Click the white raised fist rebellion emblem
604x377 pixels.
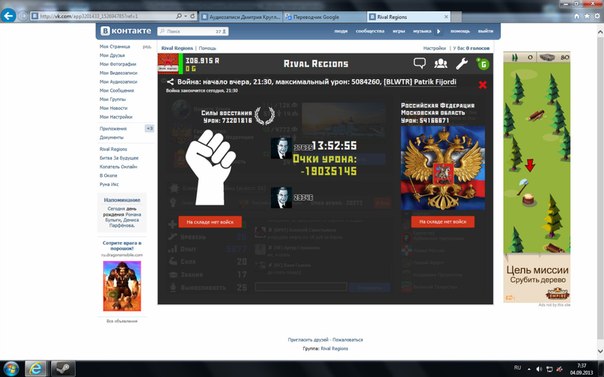pos(210,167)
